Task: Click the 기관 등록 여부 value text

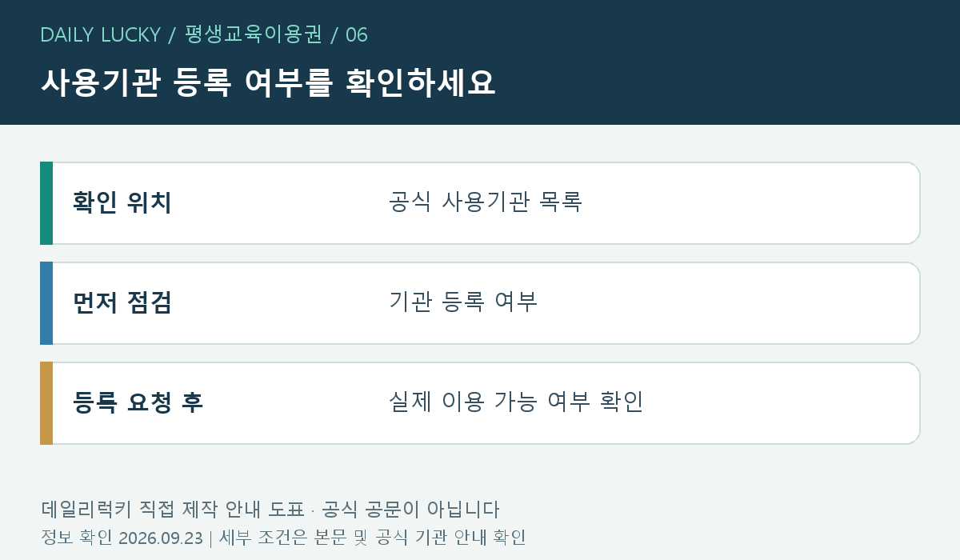Action: tap(463, 302)
